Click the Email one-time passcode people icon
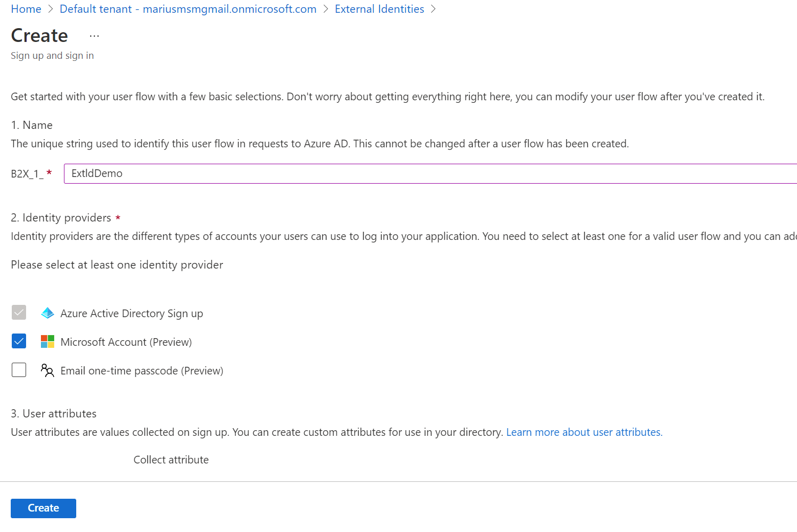This screenshot has height=532, width=797. (48, 370)
